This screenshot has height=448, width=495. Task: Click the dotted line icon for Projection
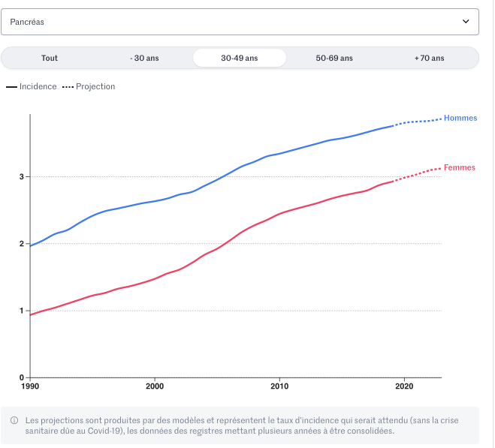[68, 87]
